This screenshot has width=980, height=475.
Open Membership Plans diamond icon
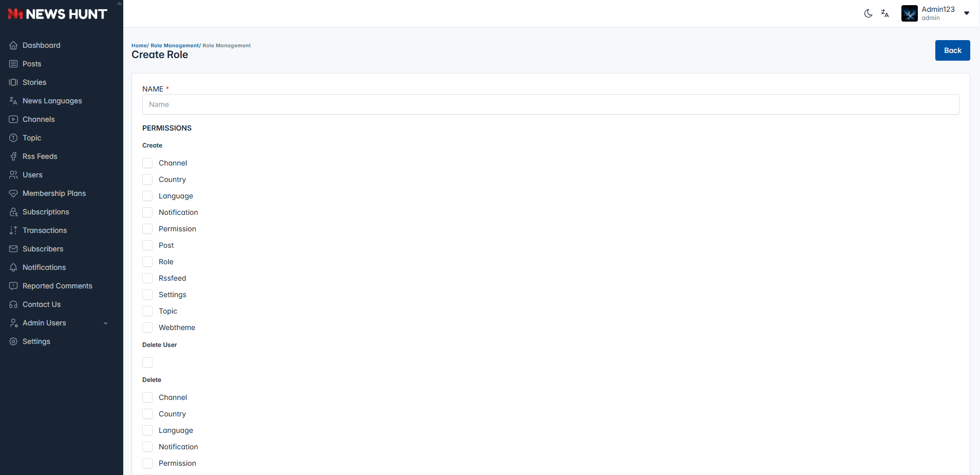coord(13,193)
